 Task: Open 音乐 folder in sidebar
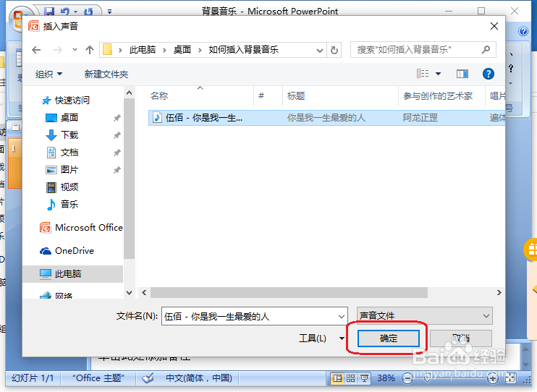point(62,205)
